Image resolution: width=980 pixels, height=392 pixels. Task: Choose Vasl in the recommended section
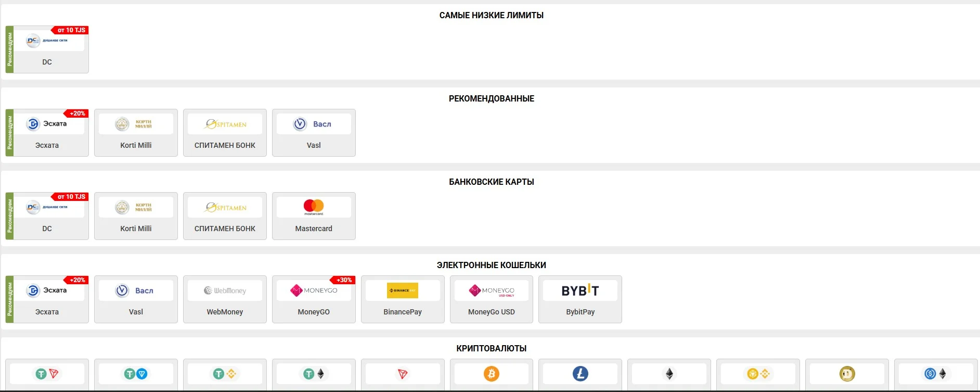point(314,133)
